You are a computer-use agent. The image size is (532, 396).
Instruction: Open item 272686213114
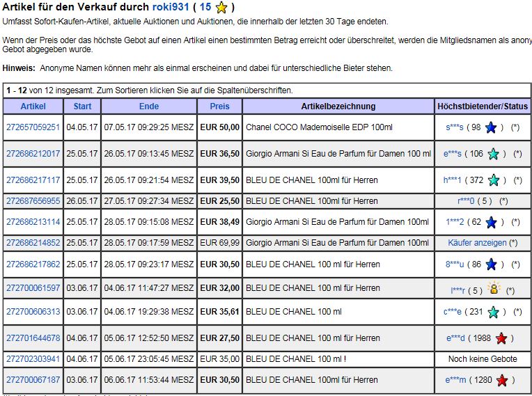tap(33, 222)
